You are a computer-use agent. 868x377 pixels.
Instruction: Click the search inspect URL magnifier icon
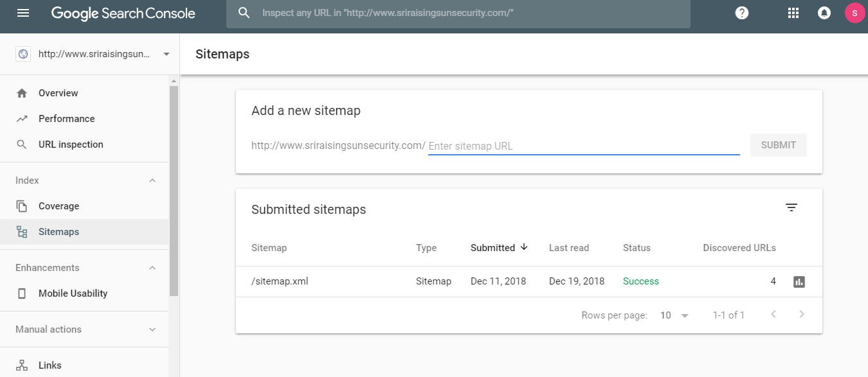pos(243,12)
